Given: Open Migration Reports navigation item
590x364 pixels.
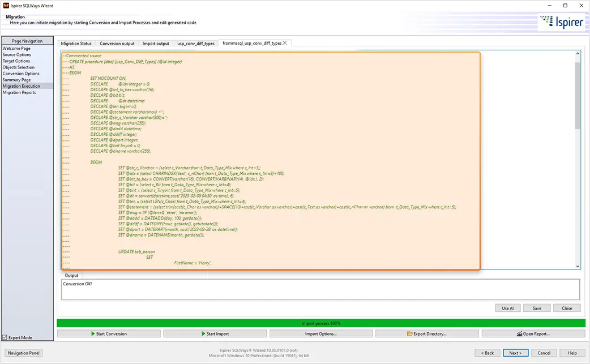Looking at the screenshot, I should (x=19, y=92).
